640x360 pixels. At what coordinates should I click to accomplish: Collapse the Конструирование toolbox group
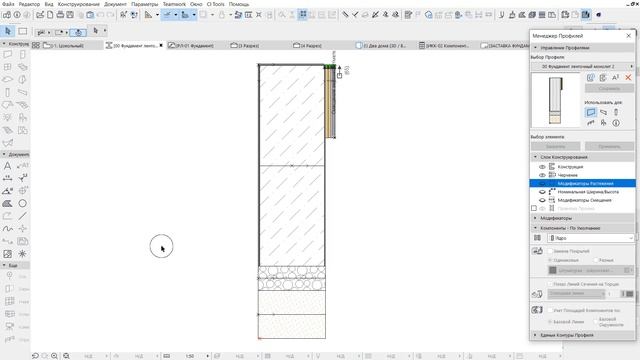tap(4, 43)
